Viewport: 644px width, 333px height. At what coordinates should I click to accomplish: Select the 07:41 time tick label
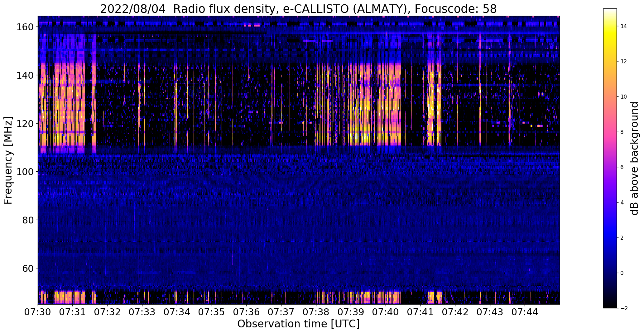[421, 312]
